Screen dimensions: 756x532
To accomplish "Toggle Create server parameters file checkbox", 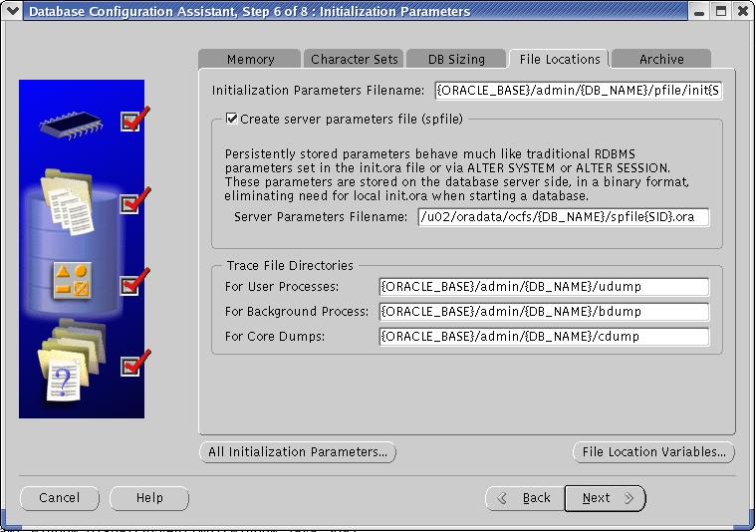I will 232,119.
